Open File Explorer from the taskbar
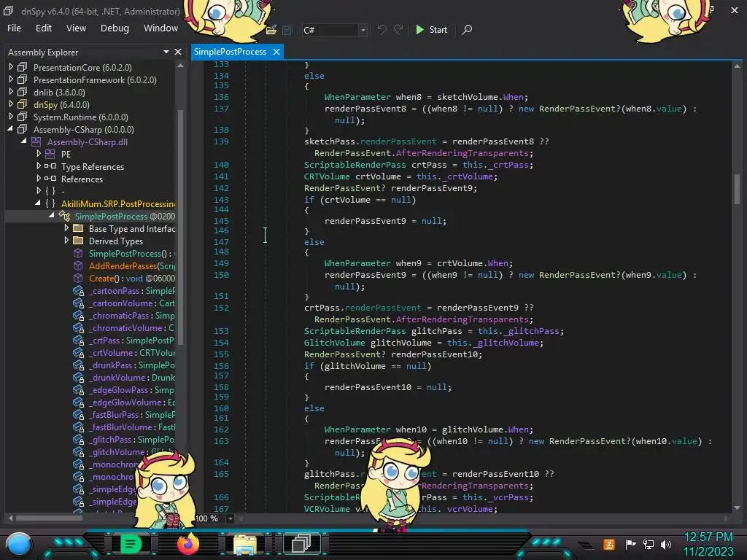 point(245,544)
